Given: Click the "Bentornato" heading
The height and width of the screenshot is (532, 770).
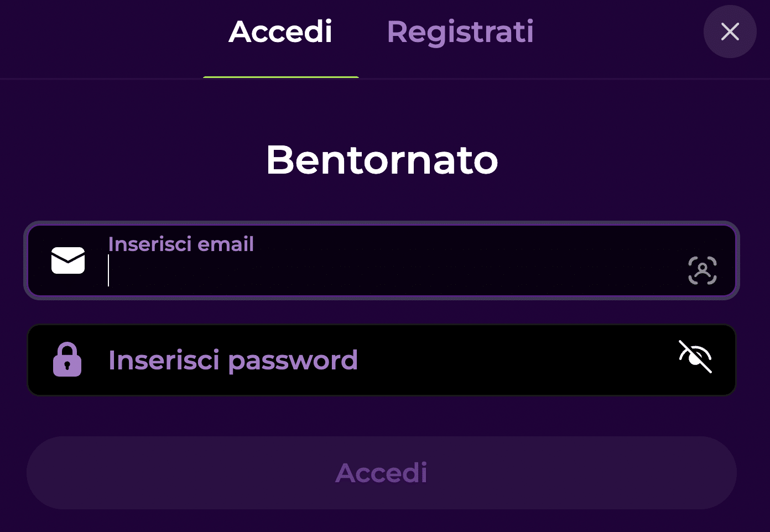Looking at the screenshot, I should pyautogui.click(x=382, y=160).
